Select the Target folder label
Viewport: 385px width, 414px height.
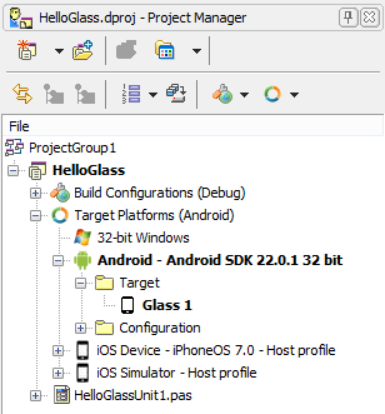(x=140, y=283)
